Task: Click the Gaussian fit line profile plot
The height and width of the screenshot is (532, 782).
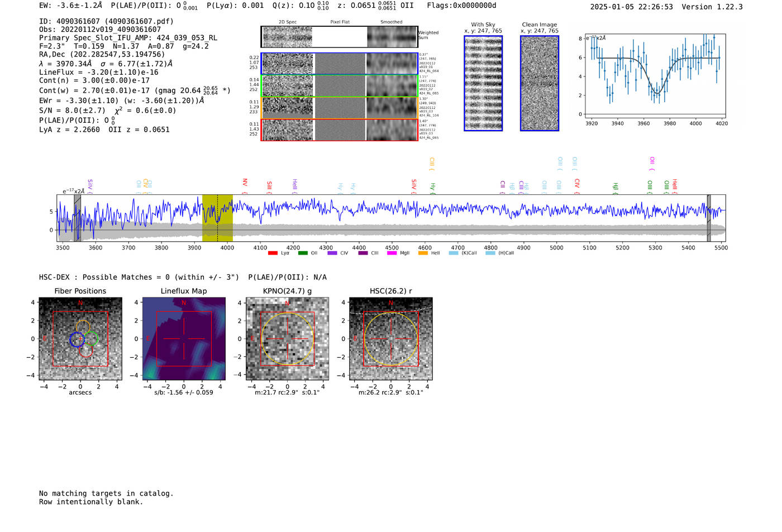Action: (655, 76)
